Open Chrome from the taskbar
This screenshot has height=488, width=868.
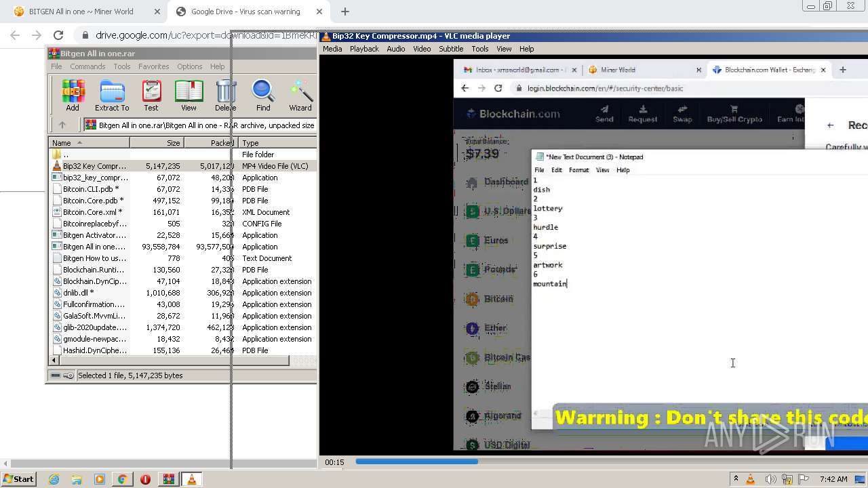click(x=122, y=479)
